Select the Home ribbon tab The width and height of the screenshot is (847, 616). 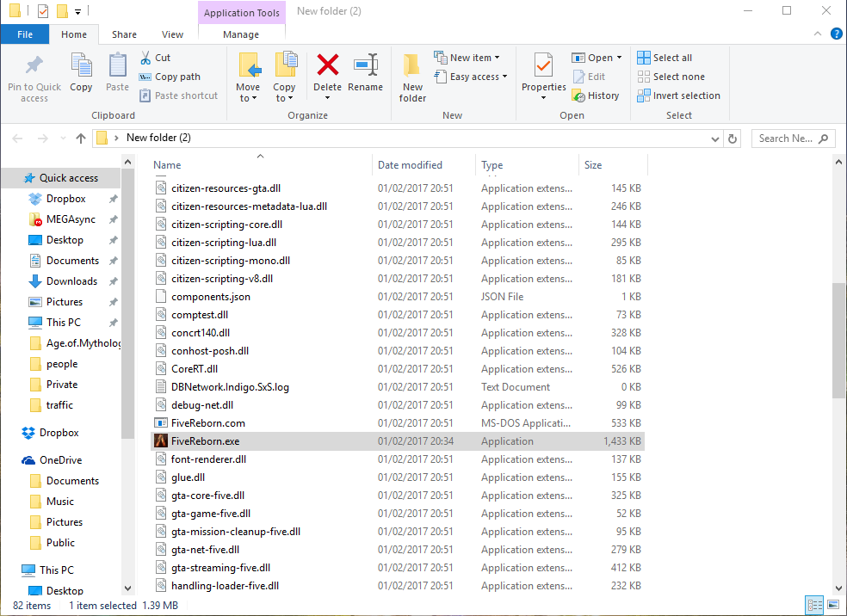click(74, 34)
